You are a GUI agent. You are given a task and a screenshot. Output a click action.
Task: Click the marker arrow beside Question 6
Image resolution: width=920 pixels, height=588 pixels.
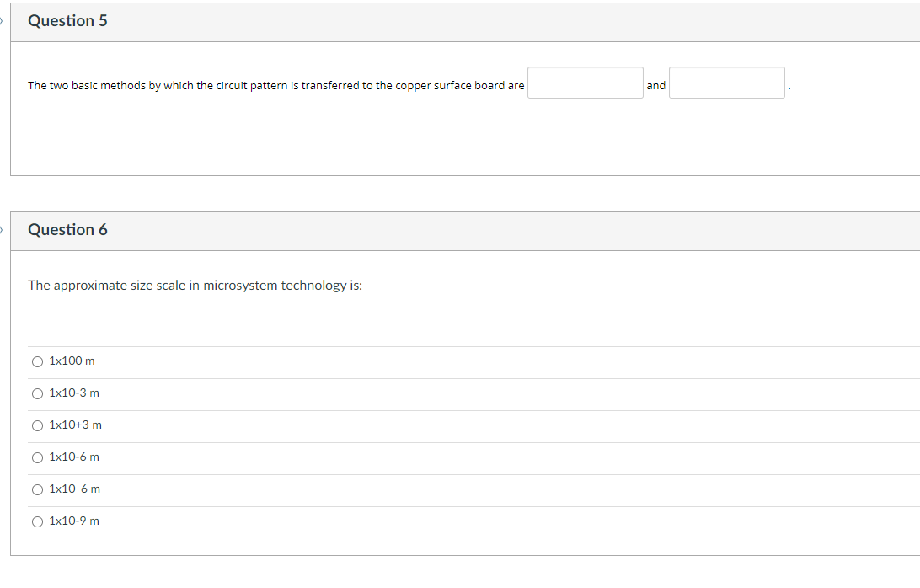click(2, 229)
